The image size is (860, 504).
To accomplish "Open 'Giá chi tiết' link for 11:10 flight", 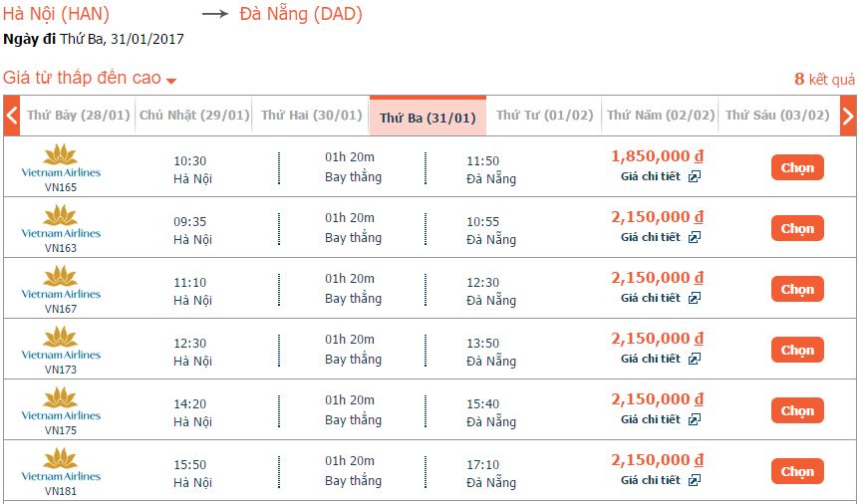I will coord(651,299).
